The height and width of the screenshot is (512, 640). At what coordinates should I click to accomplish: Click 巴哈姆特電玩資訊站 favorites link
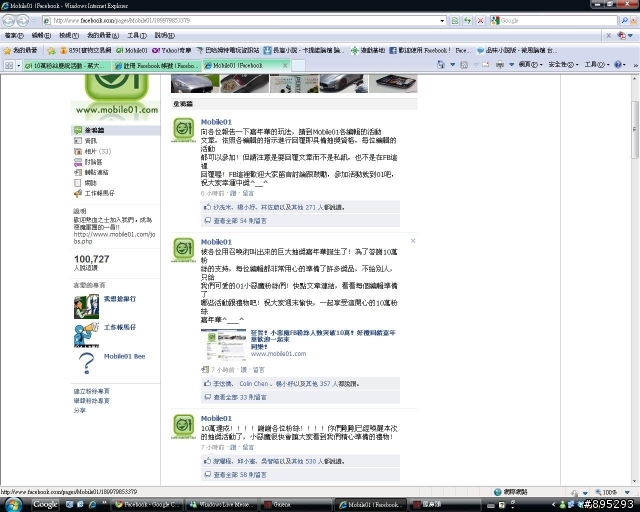(228, 51)
